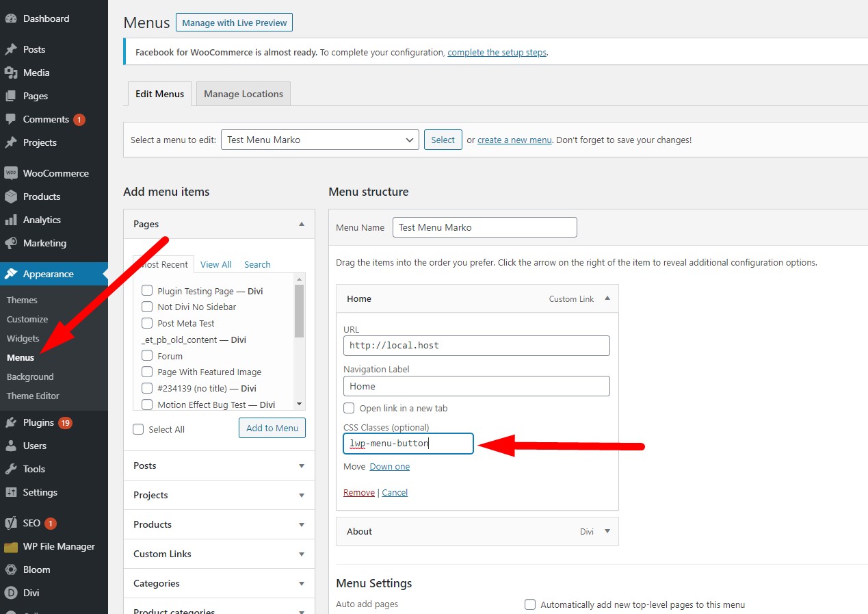Image resolution: width=868 pixels, height=614 pixels.
Task: Click the WP File Manager folder icon
Action: tap(11, 546)
